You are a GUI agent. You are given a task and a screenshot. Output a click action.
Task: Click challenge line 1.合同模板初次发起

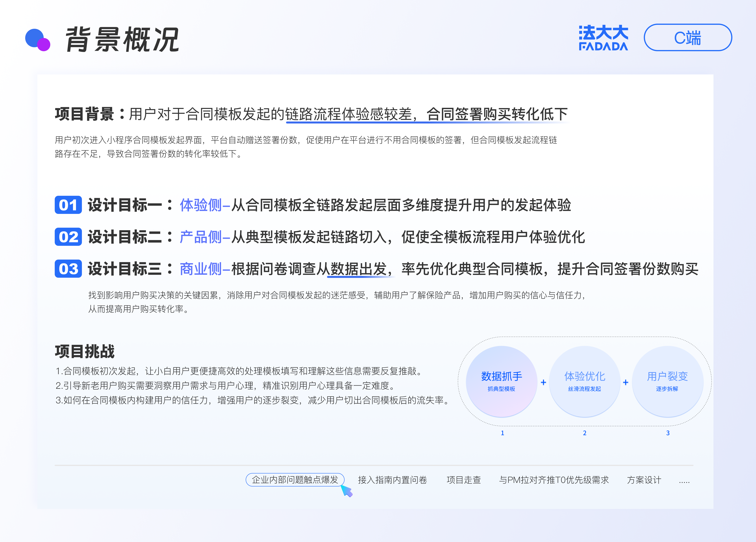239,371
